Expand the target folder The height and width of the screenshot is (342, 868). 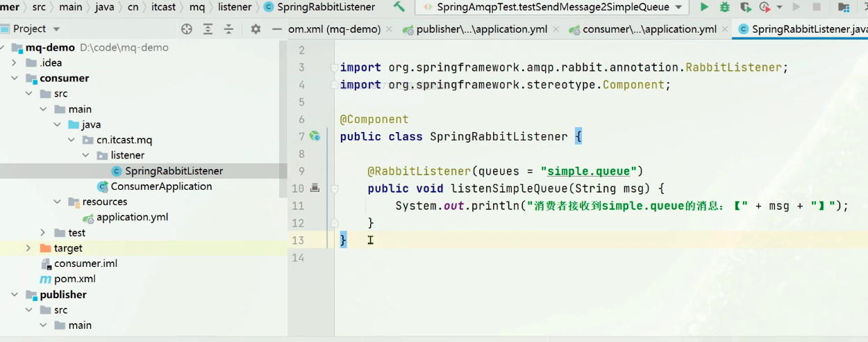(28, 248)
